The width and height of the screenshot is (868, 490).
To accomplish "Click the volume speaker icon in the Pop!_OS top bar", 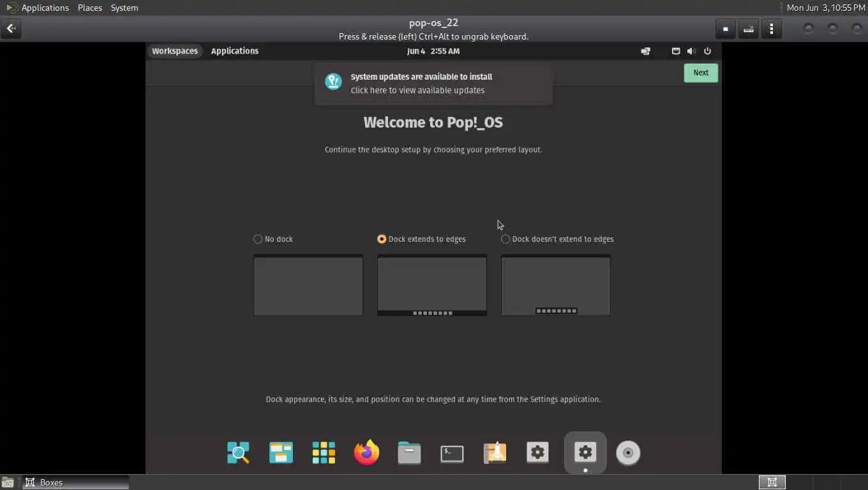I will point(691,51).
